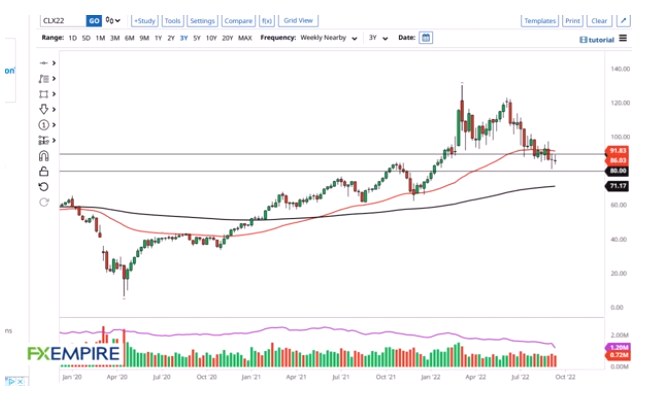Click the 80.00 horizontal line label

click(x=617, y=171)
